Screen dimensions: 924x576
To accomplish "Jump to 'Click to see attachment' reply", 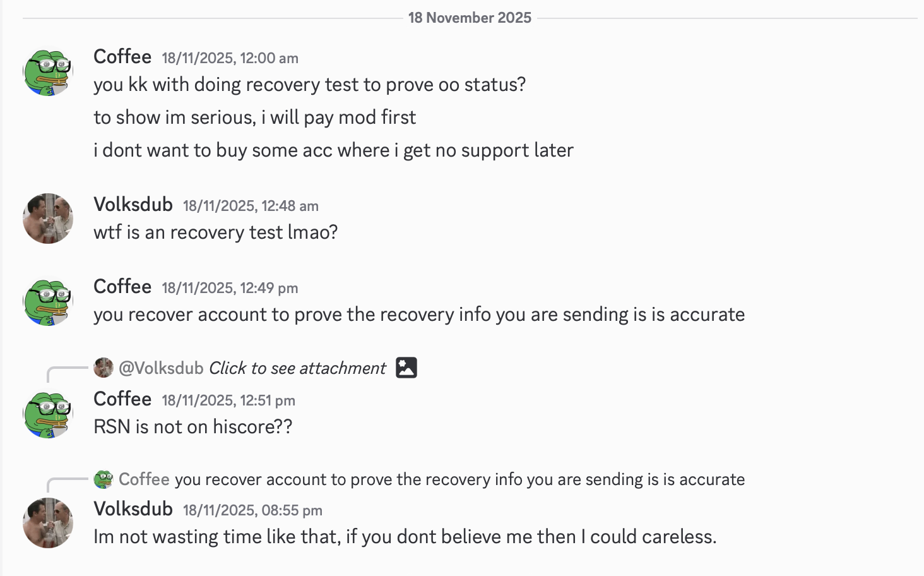I will 297,368.
